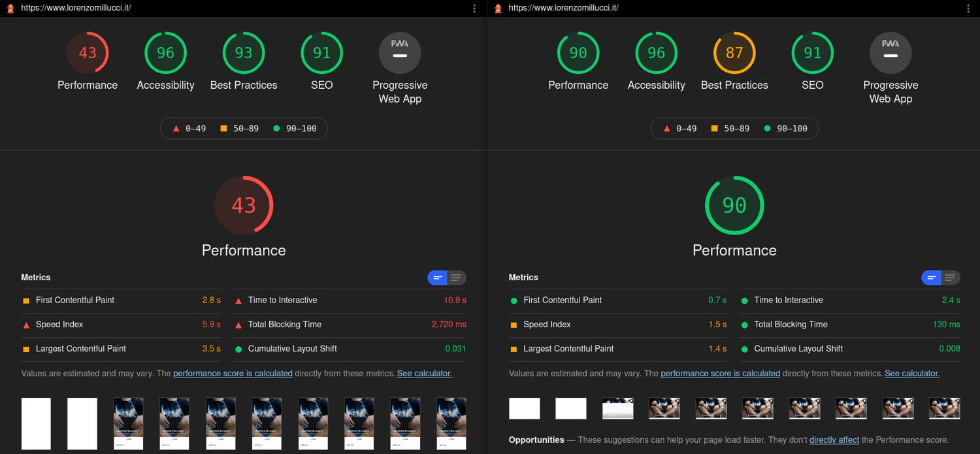980x454 pixels.
Task: Click the 90–100 legend entry in right report
Action: (785, 129)
